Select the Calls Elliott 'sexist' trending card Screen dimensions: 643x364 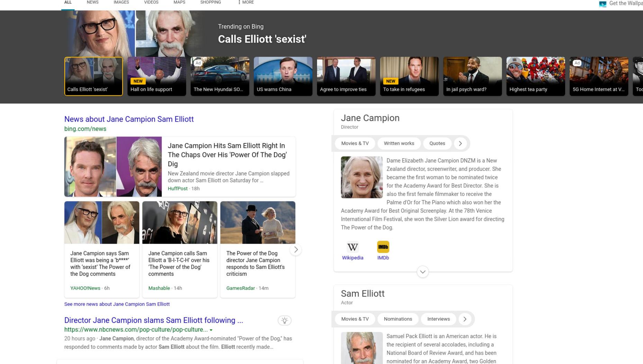coord(93,76)
